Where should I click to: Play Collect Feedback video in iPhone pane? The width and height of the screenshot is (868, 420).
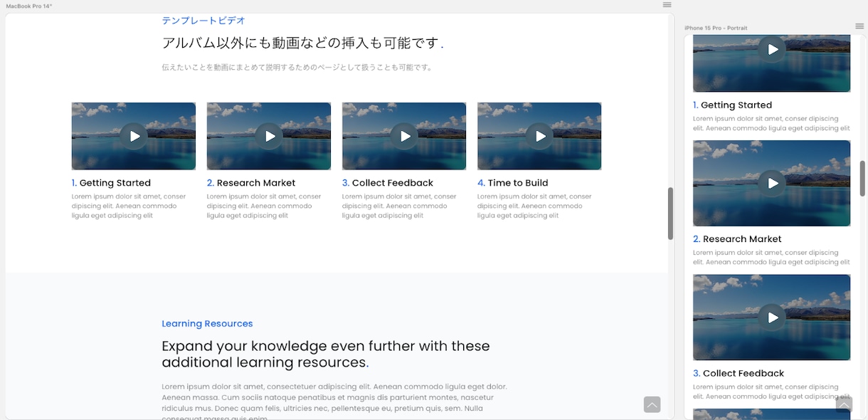pyautogui.click(x=772, y=317)
